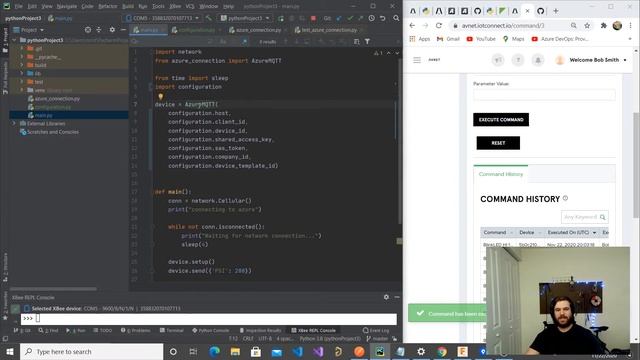Open Microsoft Edge from the taskbar

point(214,351)
